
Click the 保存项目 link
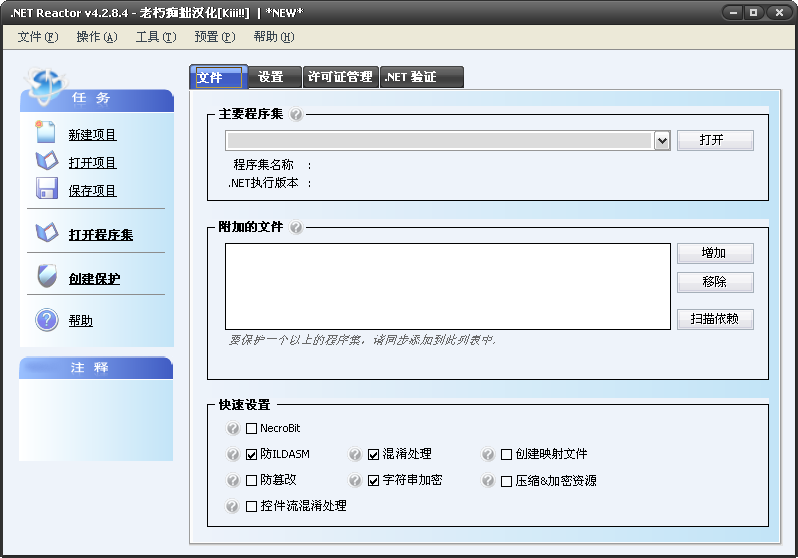[93, 191]
